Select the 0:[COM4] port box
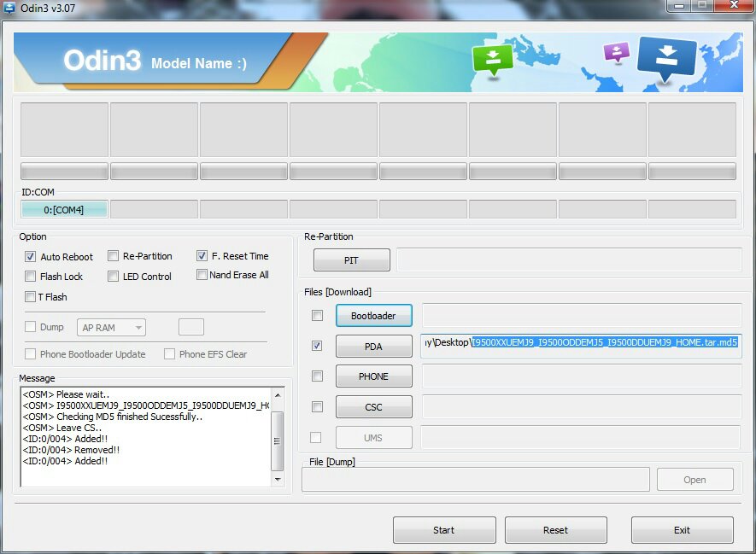 point(64,209)
